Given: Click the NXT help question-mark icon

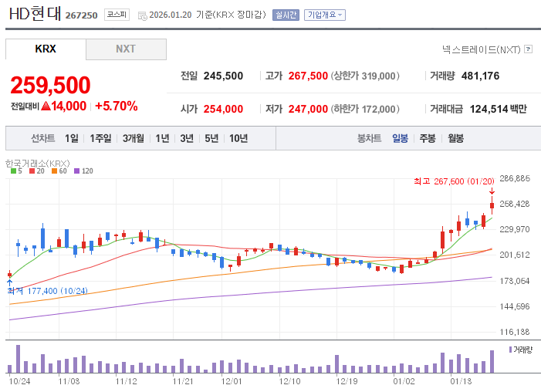Looking at the screenshot, I should [528, 49].
